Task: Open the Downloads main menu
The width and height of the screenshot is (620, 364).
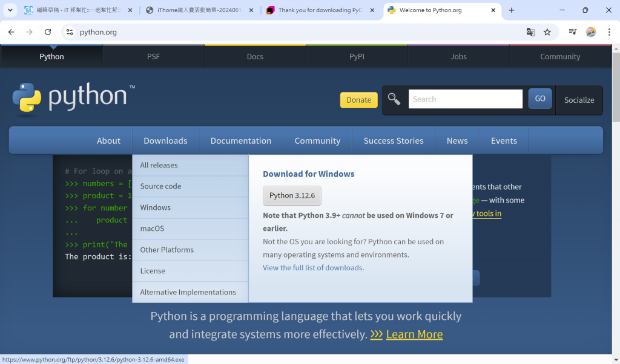Action: [166, 140]
